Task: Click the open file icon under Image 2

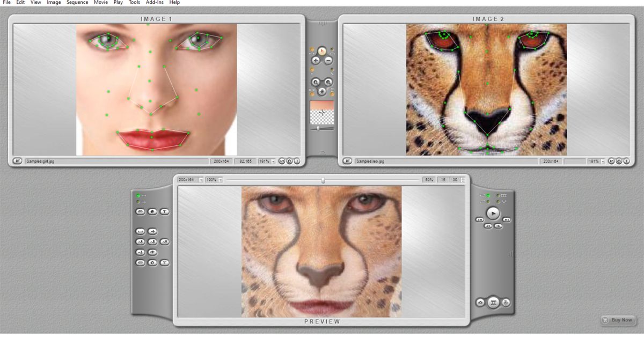Action: tap(347, 161)
